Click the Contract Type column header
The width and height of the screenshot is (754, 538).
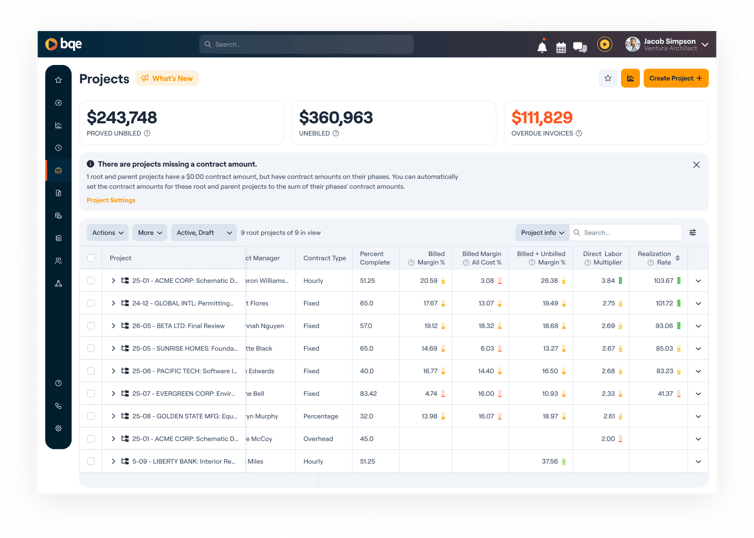[325, 258]
